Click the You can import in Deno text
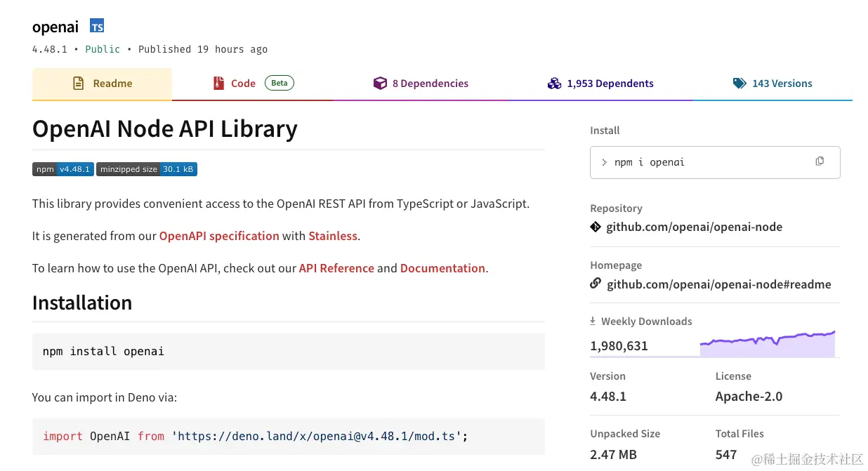 (x=105, y=397)
